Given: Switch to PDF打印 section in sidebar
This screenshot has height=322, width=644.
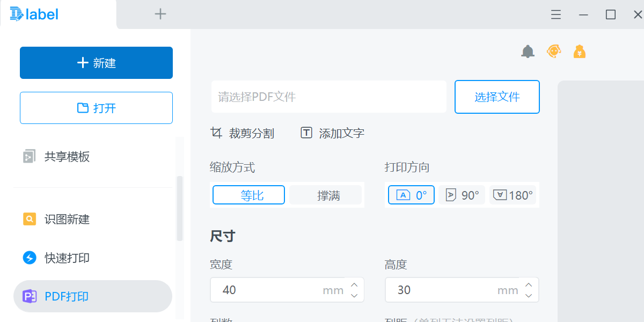Looking at the screenshot, I should tap(64, 296).
